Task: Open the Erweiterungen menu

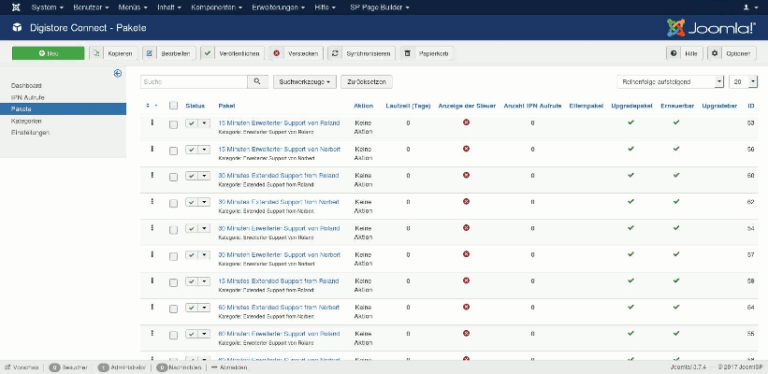Action: (x=279, y=8)
